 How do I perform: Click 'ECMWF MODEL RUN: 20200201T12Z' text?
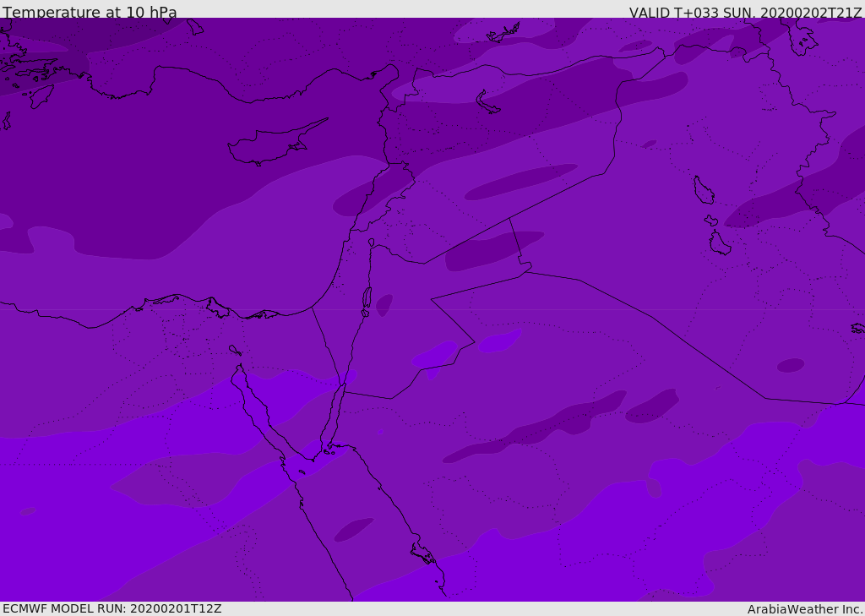112,608
